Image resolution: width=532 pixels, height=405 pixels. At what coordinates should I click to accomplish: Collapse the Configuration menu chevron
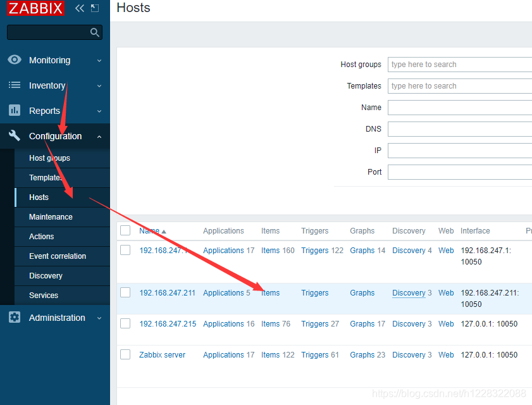(x=99, y=137)
